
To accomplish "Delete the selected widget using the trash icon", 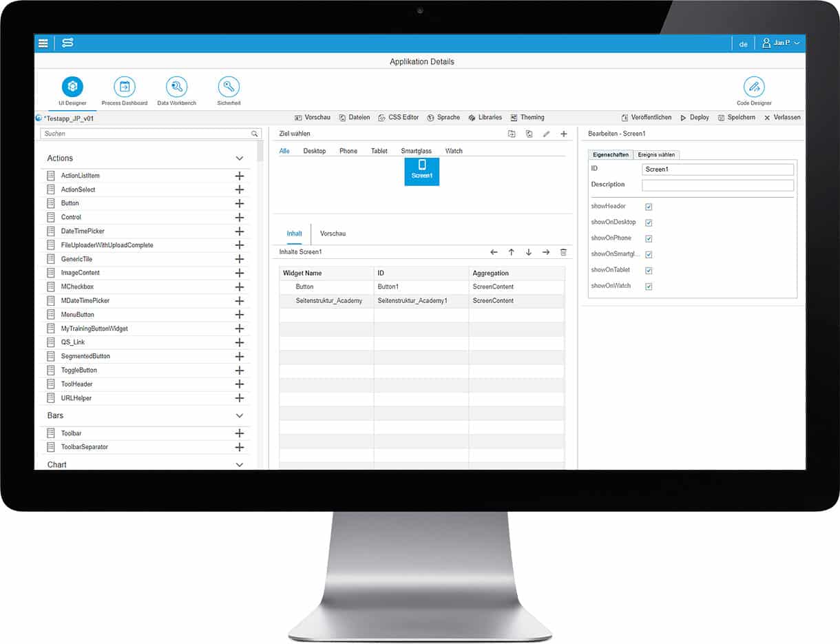I will pyautogui.click(x=564, y=252).
